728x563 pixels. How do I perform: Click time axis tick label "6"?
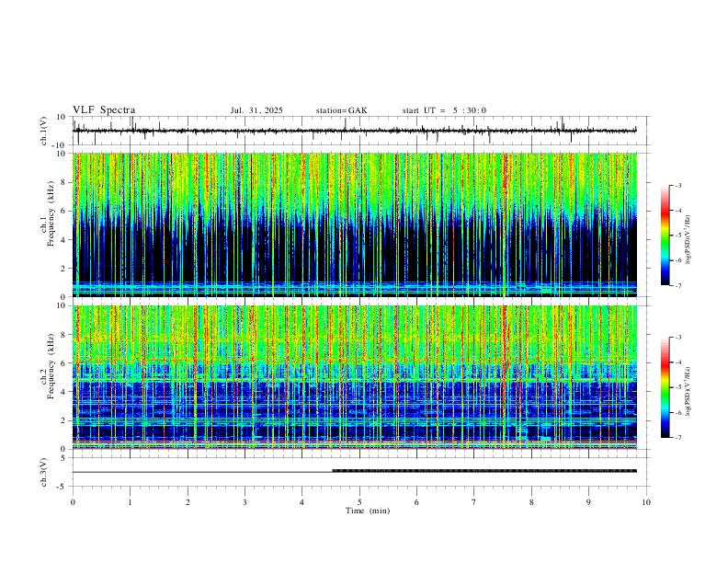(417, 502)
